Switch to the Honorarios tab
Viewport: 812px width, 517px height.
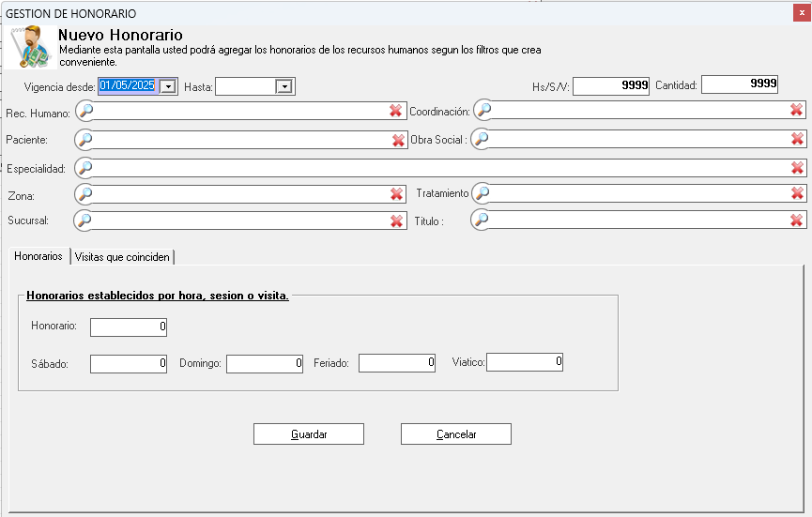[x=38, y=256]
